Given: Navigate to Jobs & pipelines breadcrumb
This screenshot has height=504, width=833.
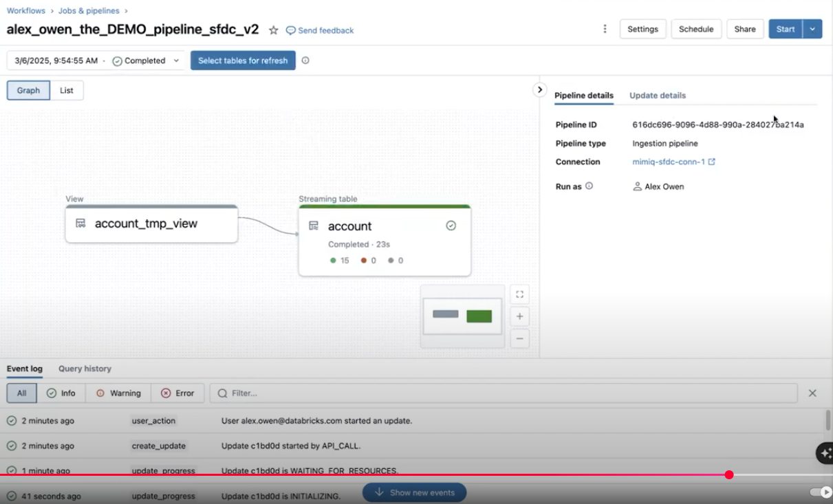Looking at the screenshot, I should click(89, 11).
